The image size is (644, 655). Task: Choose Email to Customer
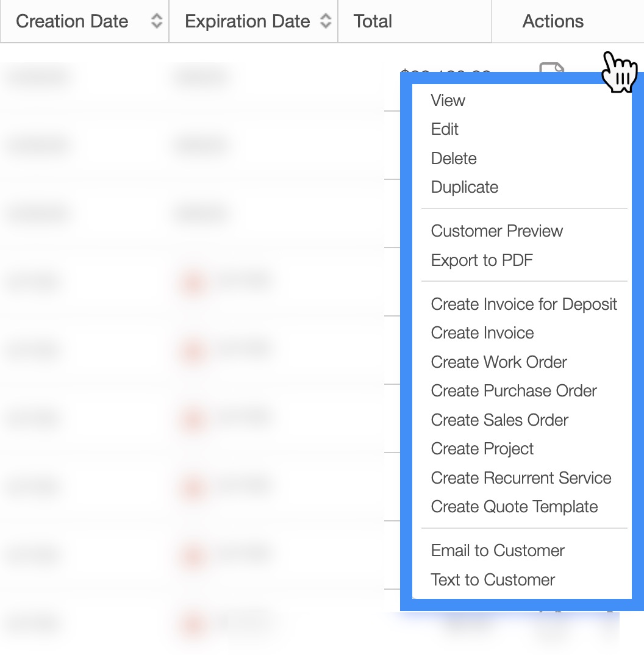(x=498, y=551)
